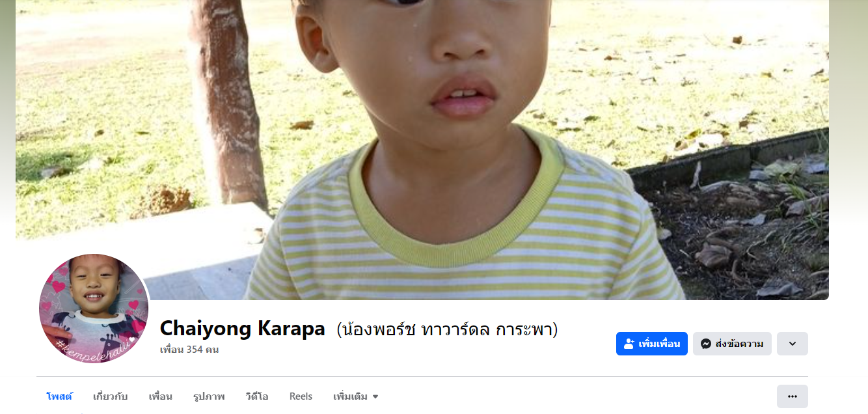This screenshot has width=868, height=414.
Task: Click the เพิ่มเพื่อน button
Action: point(651,344)
